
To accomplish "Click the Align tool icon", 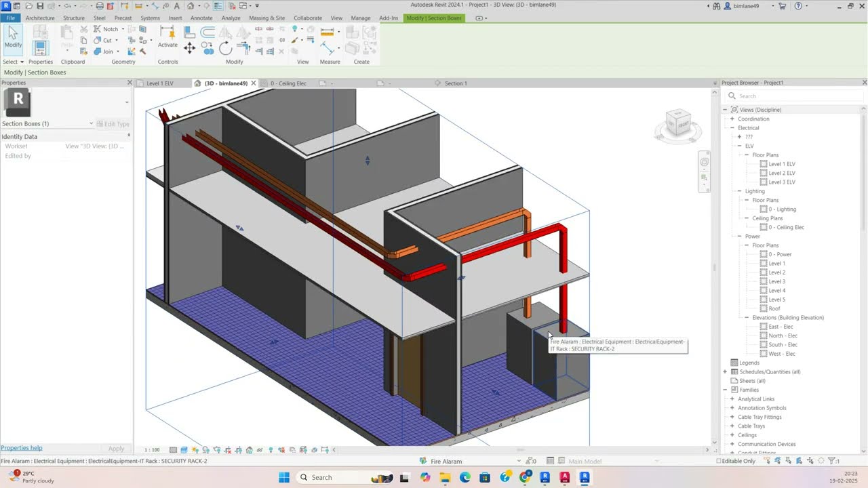I will click(x=189, y=32).
